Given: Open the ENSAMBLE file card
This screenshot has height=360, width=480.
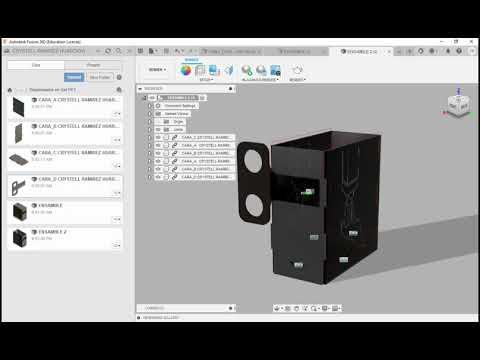Looking at the screenshot, I should pos(65,212).
